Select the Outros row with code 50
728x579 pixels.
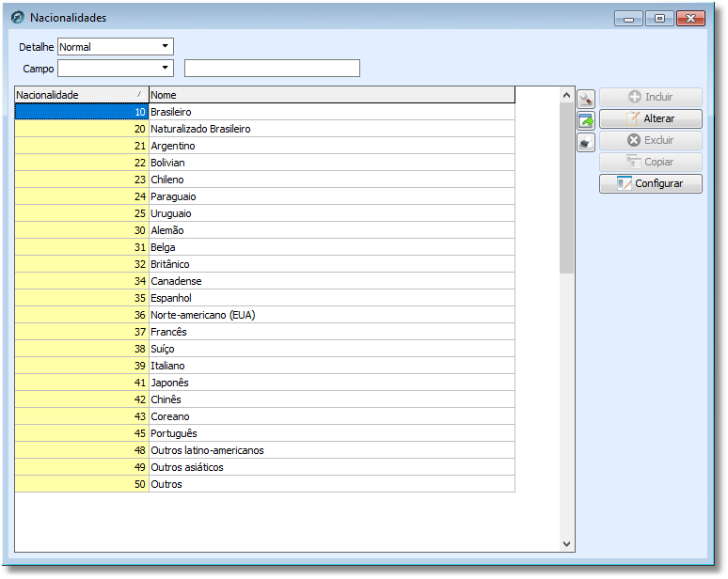point(264,484)
